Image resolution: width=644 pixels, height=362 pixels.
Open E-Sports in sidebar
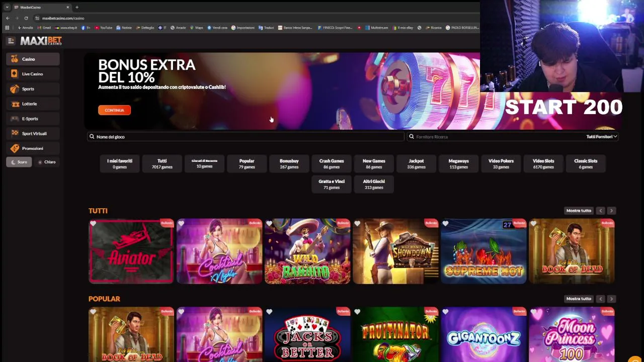click(33, 119)
